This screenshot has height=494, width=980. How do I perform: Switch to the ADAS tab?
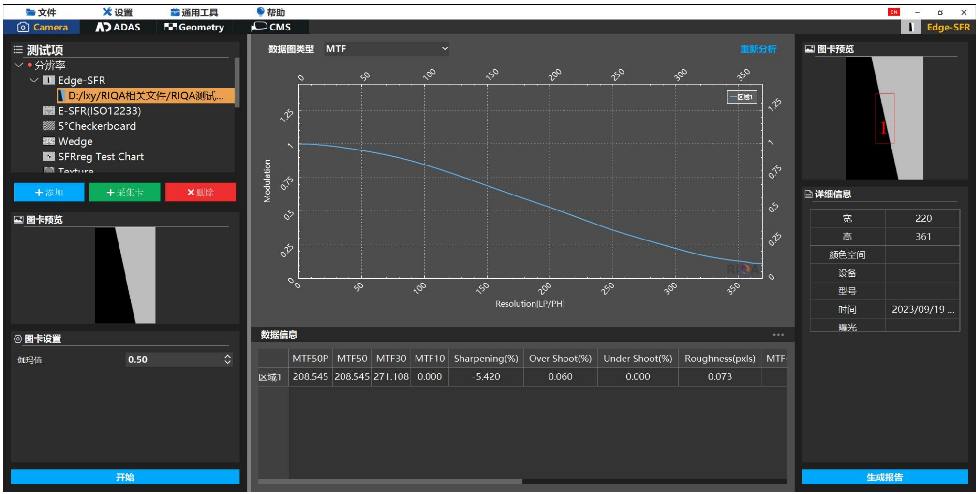[x=118, y=27]
